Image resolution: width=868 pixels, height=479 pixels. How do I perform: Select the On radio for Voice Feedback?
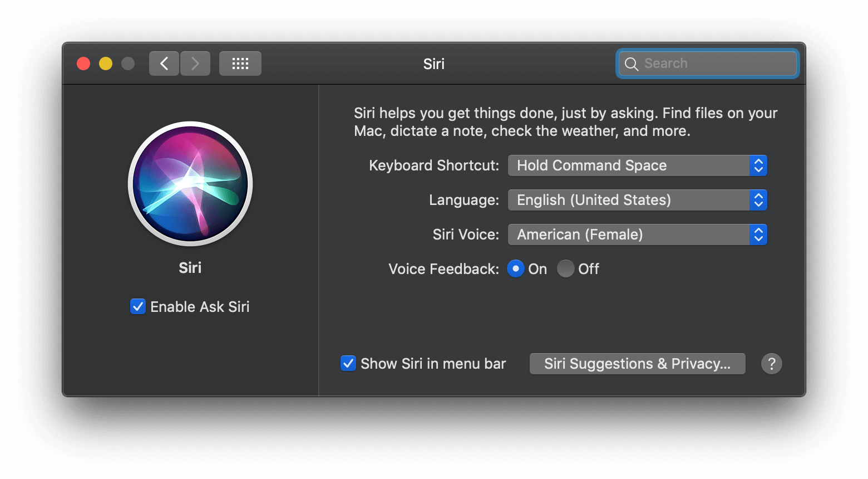pos(516,268)
